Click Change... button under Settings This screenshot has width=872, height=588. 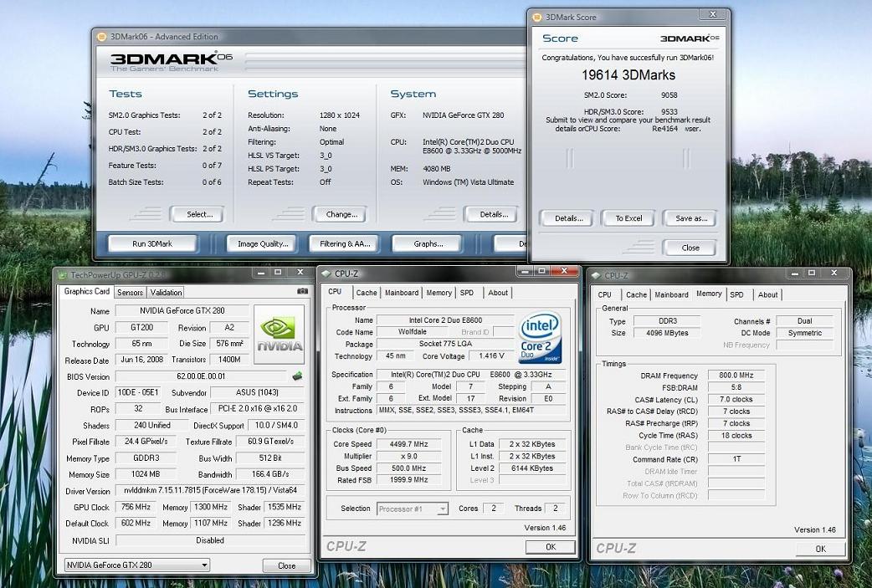click(x=339, y=214)
